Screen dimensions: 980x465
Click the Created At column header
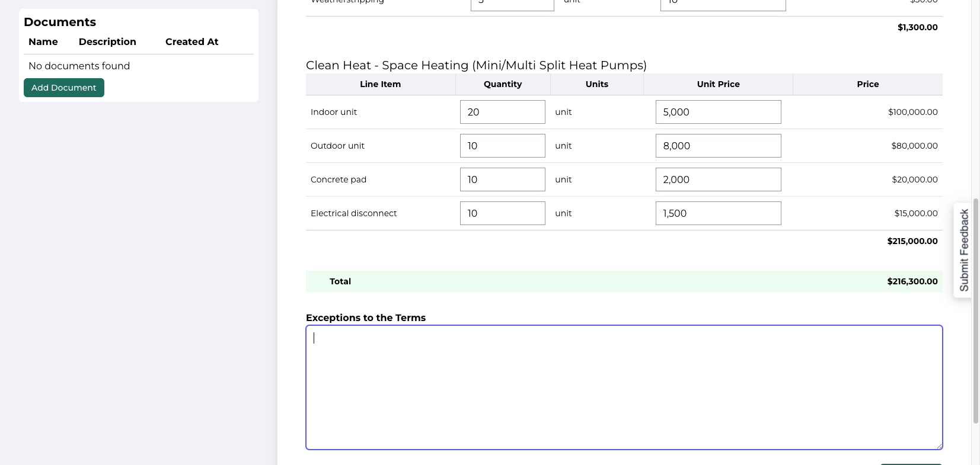point(192,41)
